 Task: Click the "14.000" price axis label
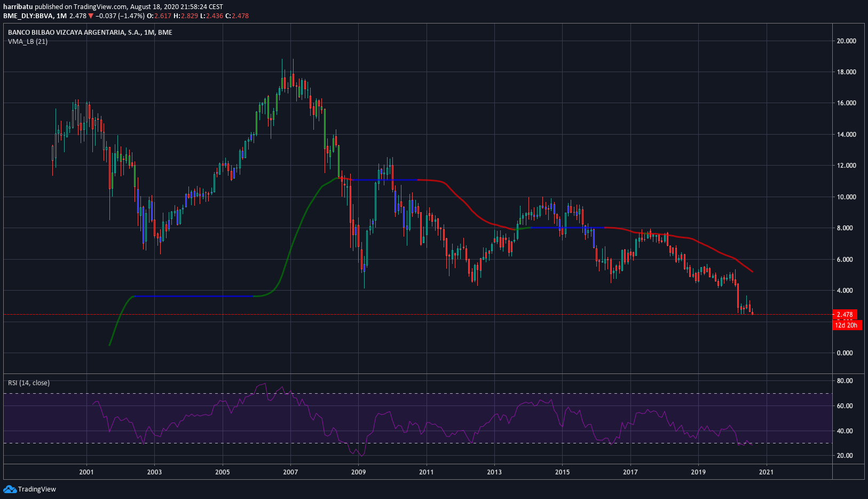point(846,135)
